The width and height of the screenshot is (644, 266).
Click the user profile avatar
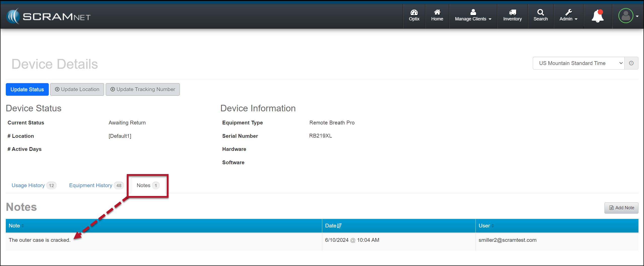626,16
